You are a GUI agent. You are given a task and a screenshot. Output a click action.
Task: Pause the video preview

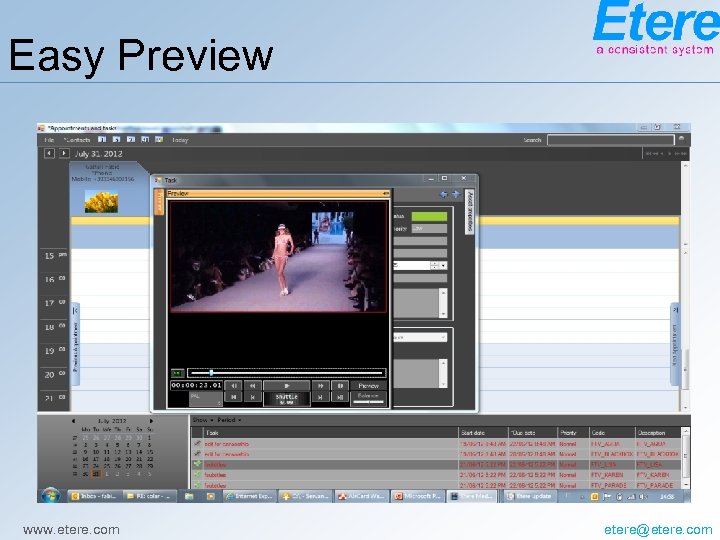340,386
